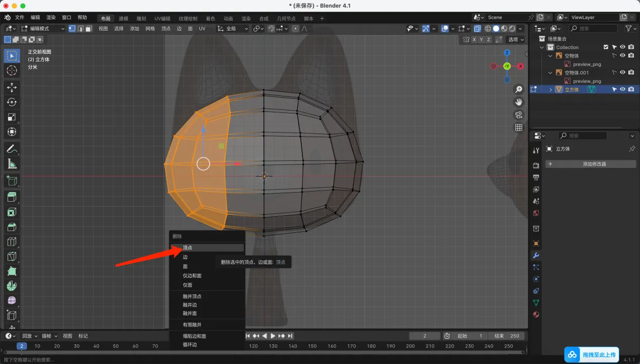Click the 拖拽至此上传 upload button
640x364 pixels.
(x=593, y=354)
